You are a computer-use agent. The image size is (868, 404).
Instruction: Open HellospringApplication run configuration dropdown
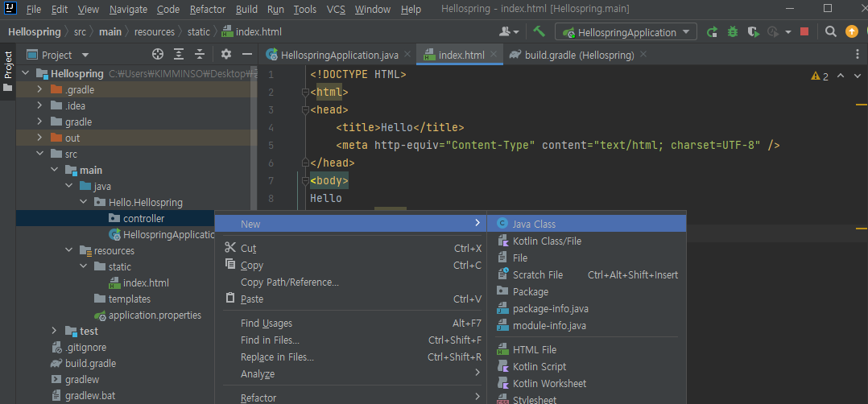(626, 32)
